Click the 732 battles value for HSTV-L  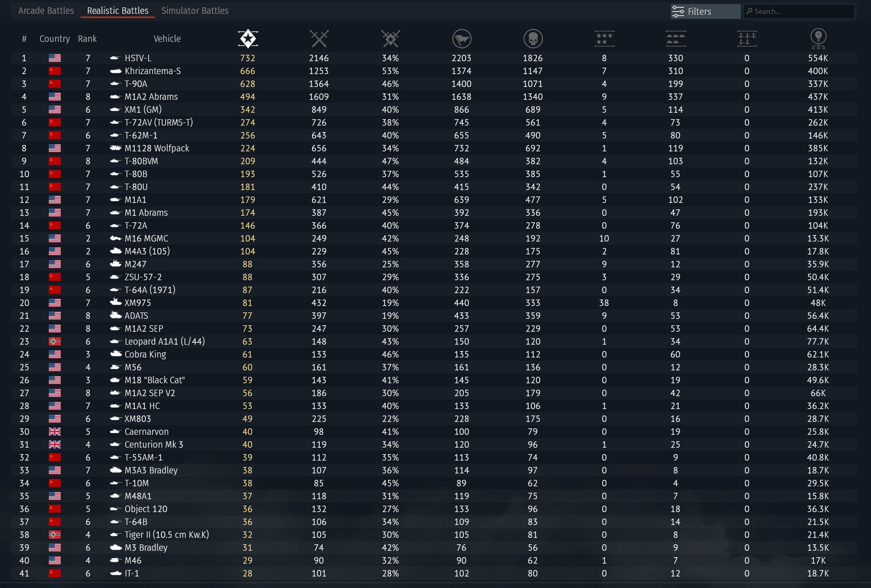[248, 58]
